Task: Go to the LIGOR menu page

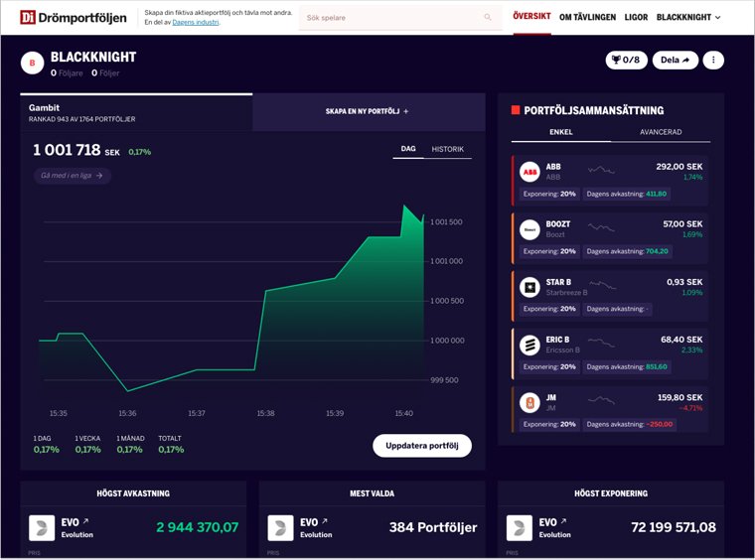Action: [x=636, y=17]
